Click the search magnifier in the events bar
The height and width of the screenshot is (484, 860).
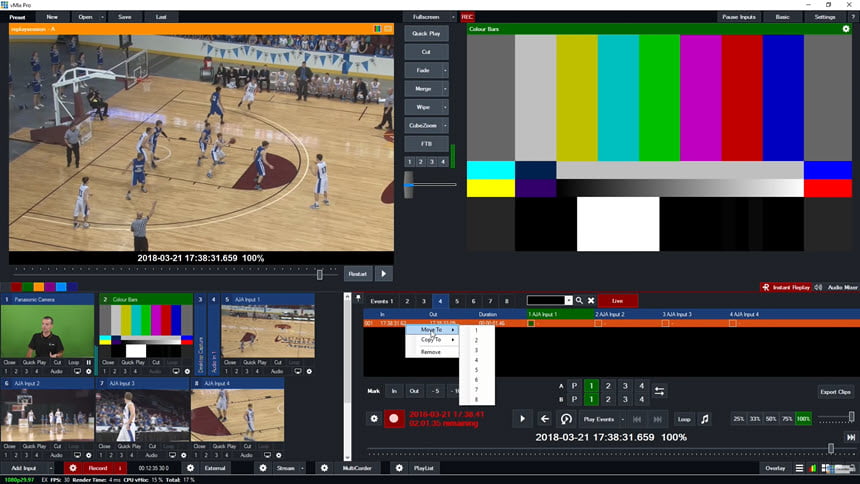[x=579, y=301]
